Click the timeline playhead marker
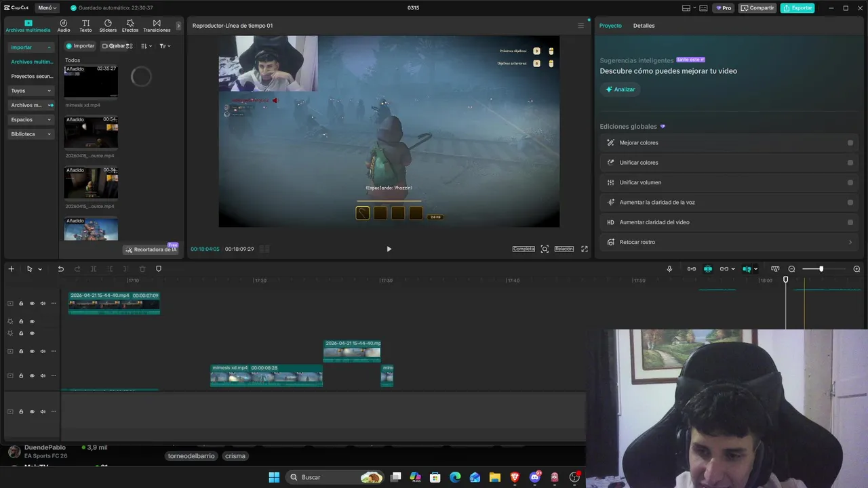This screenshot has width=868, height=488. 785,279
